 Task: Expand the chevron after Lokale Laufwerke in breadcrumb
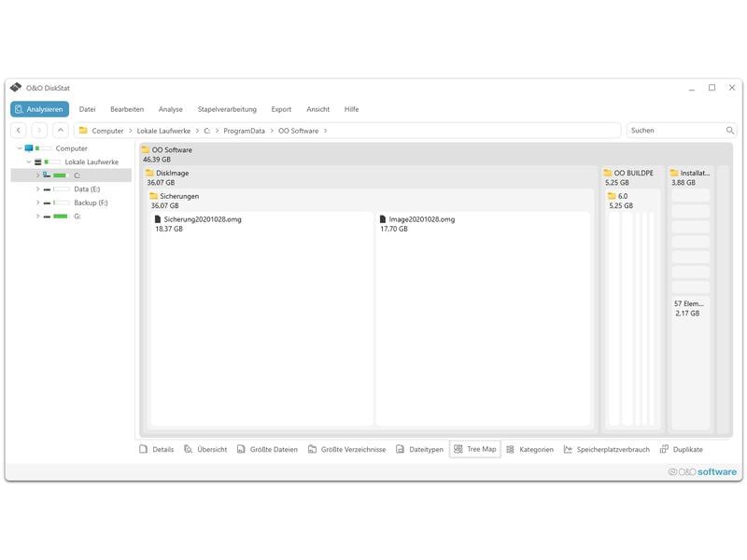(x=197, y=131)
